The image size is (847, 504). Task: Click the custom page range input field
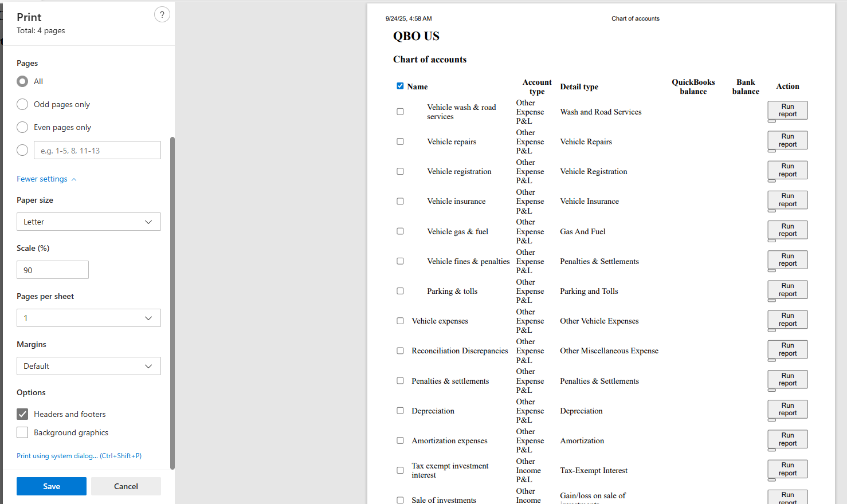click(x=97, y=150)
